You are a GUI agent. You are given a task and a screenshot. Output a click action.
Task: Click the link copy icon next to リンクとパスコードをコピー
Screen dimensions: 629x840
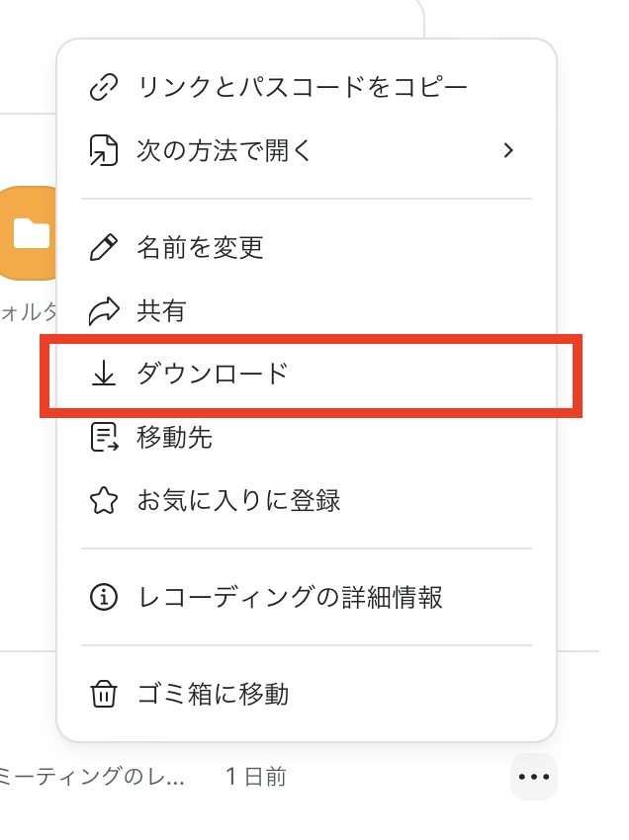coord(102,86)
